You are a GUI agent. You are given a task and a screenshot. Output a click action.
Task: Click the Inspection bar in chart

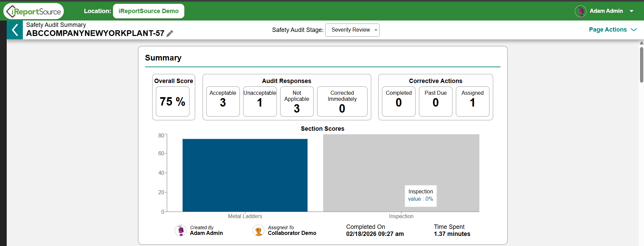click(401, 173)
